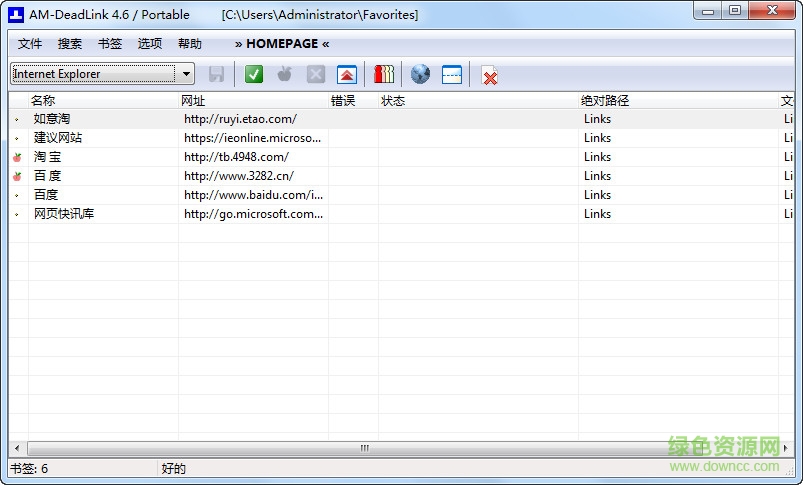Minimize the AM-DeadLink window
The height and width of the screenshot is (485, 803).
[x=708, y=11]
